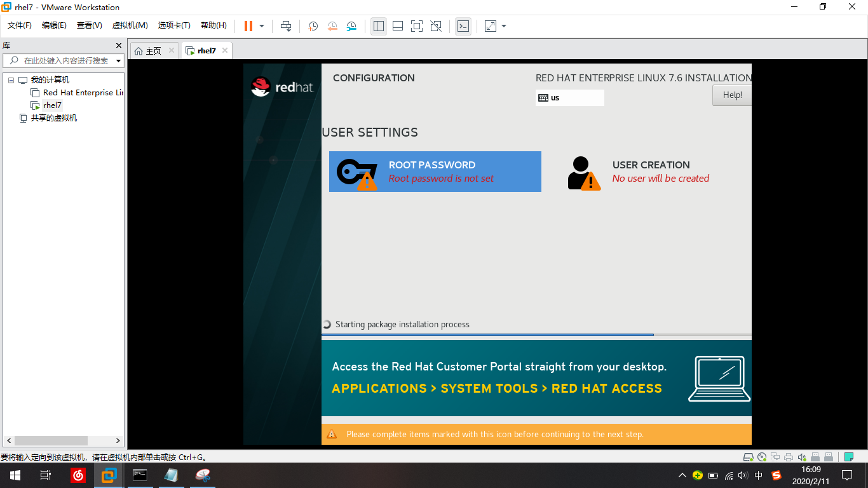Click the library horizontal scrollbar thumb
The height and width of the screenshot is (488, 868).
[51, 440]
